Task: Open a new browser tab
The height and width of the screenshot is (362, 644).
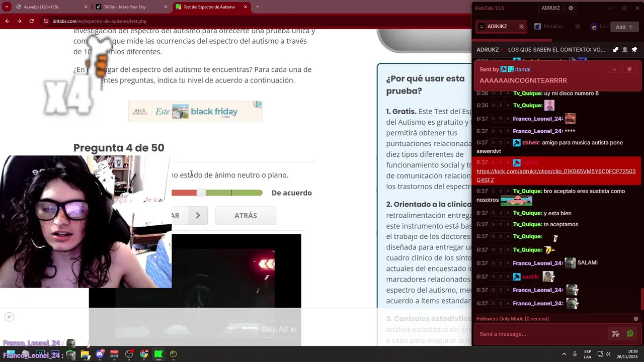Action: (x=258, y=7)
